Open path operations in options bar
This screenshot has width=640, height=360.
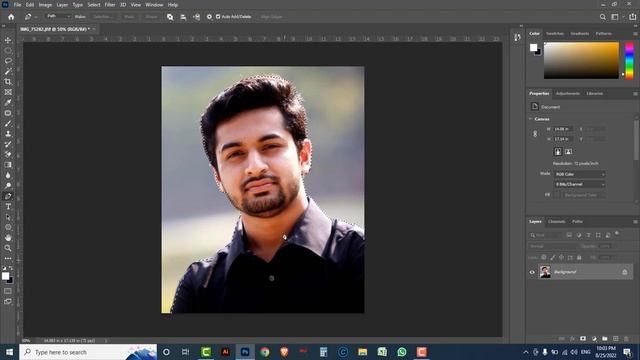click(170, 17)
